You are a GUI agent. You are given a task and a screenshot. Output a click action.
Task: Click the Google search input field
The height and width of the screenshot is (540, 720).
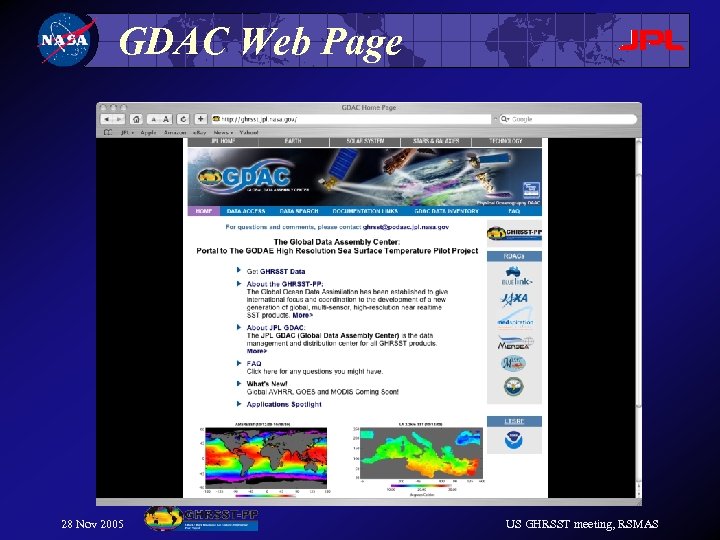[568, 119]
